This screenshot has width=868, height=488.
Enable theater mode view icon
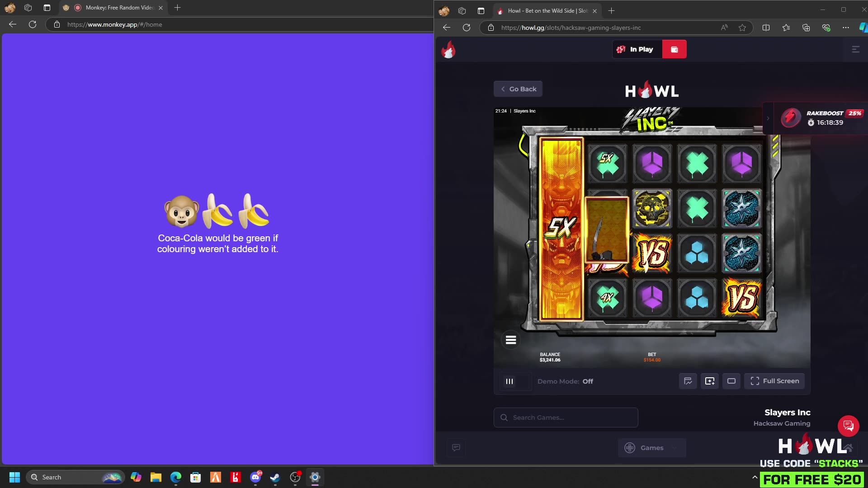pos(731,381)
